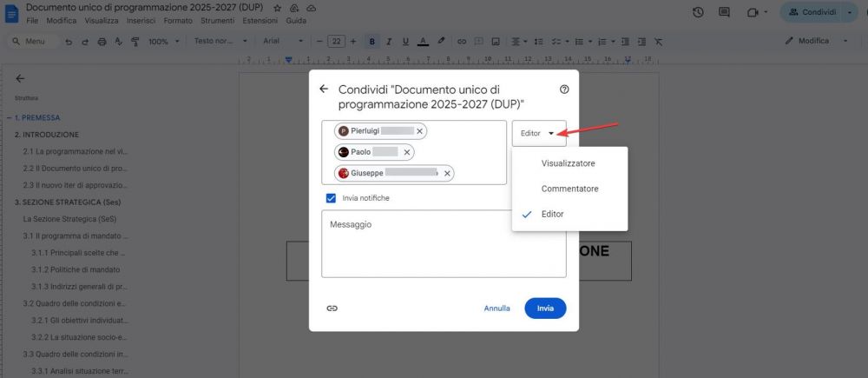The width and height of the screenshot is (868, 378).
Task: Click the spell check icon
Action: point(118,42)
